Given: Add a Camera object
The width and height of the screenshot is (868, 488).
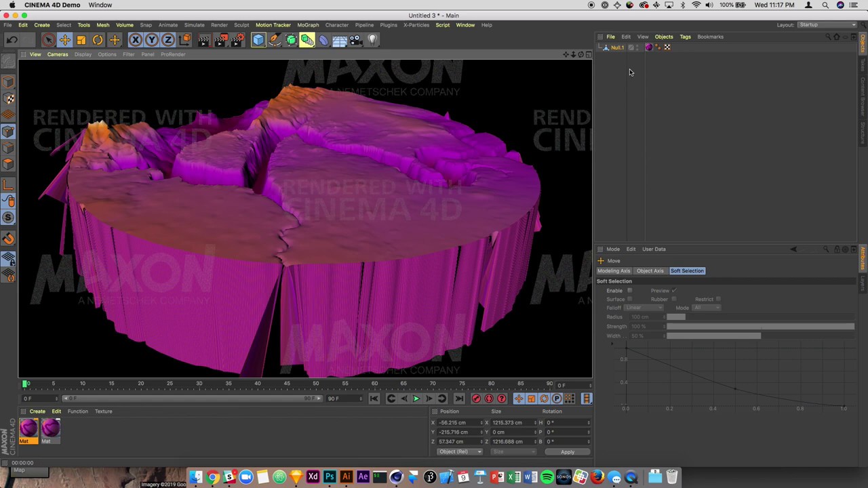Looking at the screenshot, I should tap(356, 40).
